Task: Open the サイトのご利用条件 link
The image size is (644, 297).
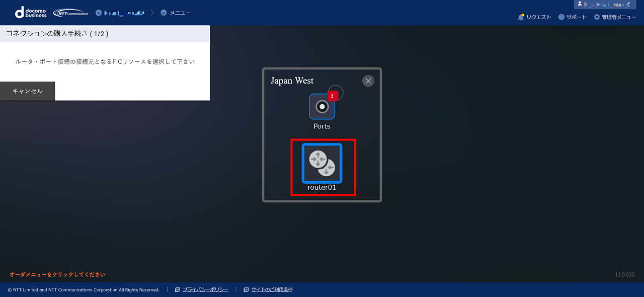Action: click(x=272, y=289)
